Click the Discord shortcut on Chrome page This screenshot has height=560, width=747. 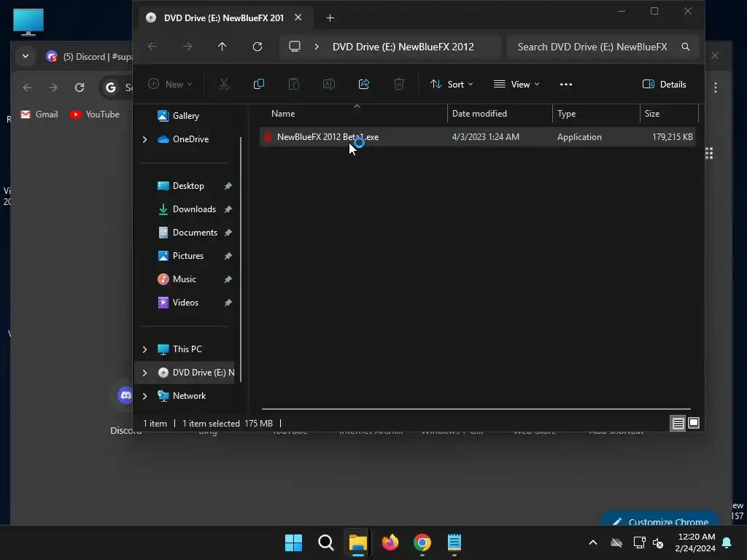pyautogui.click(x=125, y=395)
